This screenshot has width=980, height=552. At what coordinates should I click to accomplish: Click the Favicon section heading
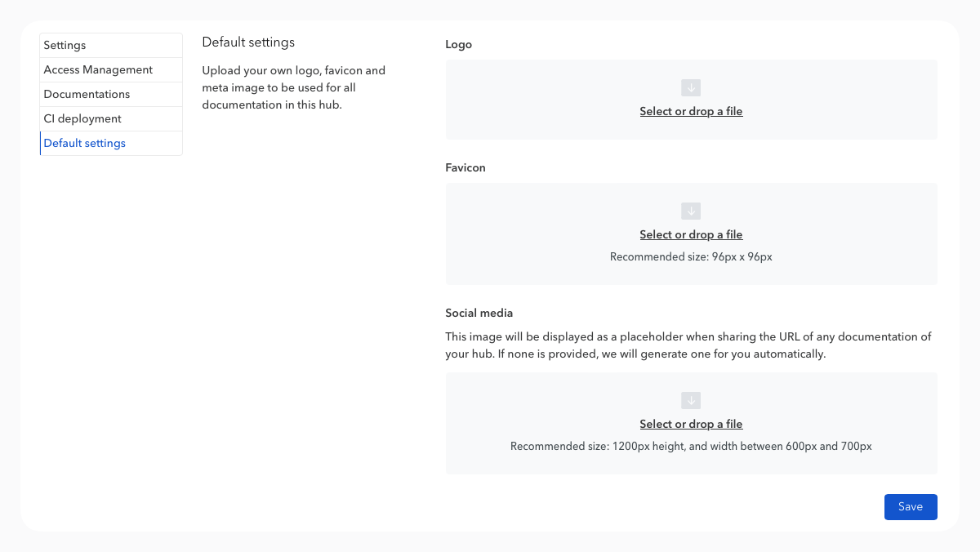465,167
